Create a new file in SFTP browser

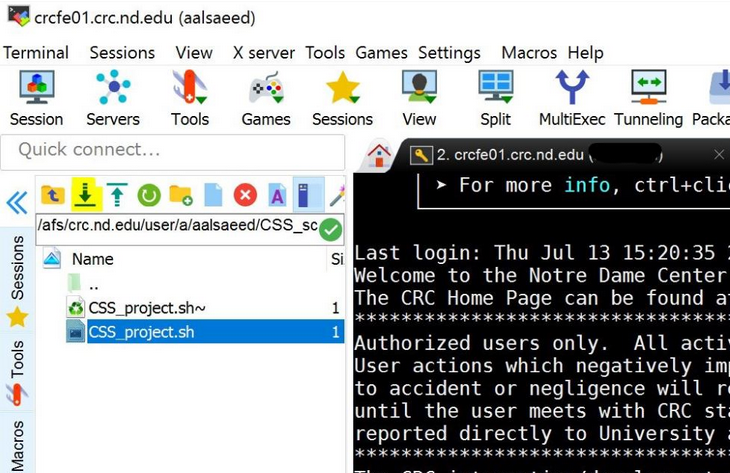click(213, 195)
